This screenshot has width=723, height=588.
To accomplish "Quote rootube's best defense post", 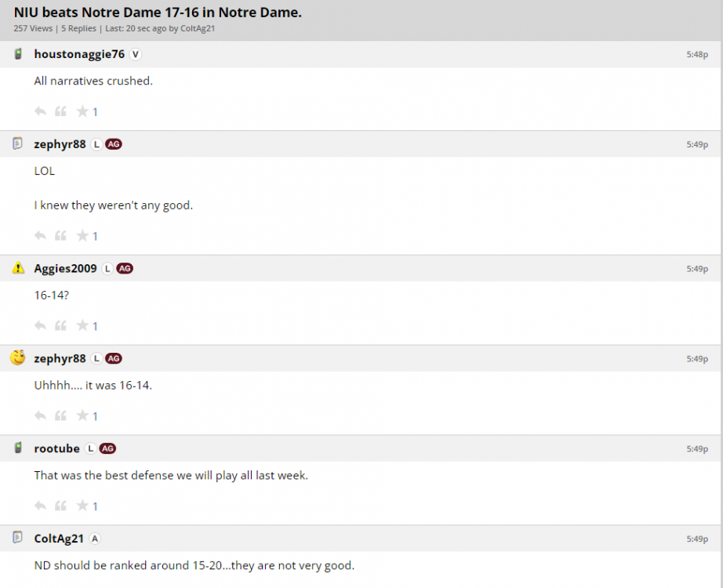I will coord(61,506).
